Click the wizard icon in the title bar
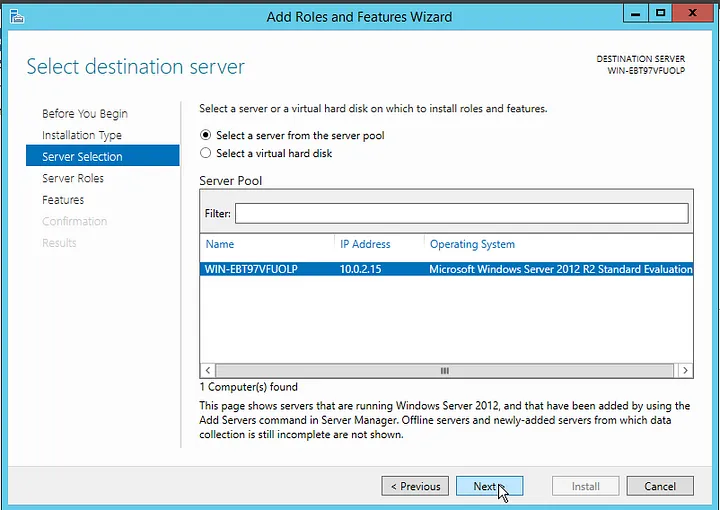The image size is (720, 510). pyautogui.click(x=17, y=17)
